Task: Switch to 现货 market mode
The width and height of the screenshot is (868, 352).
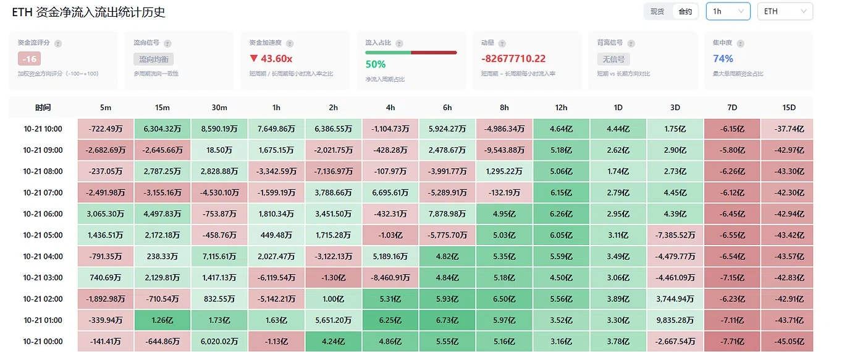Action: coord(657,11)
